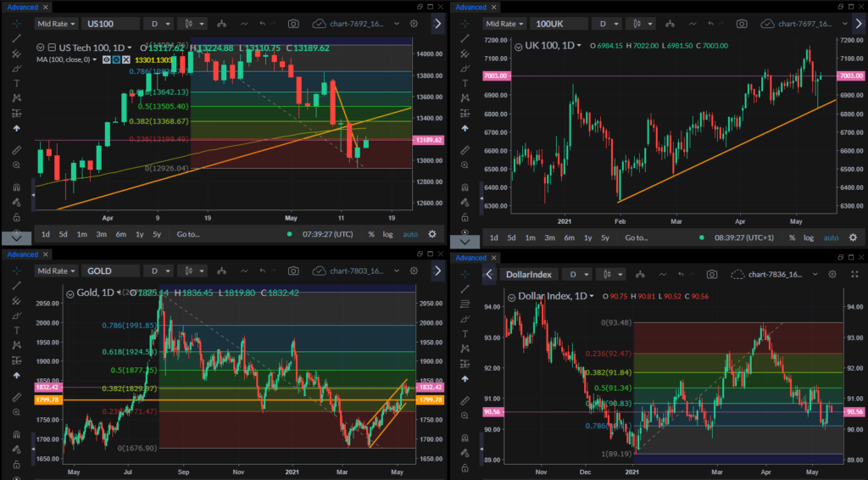Set the 3m range in 100UK panel

point(549,237)
